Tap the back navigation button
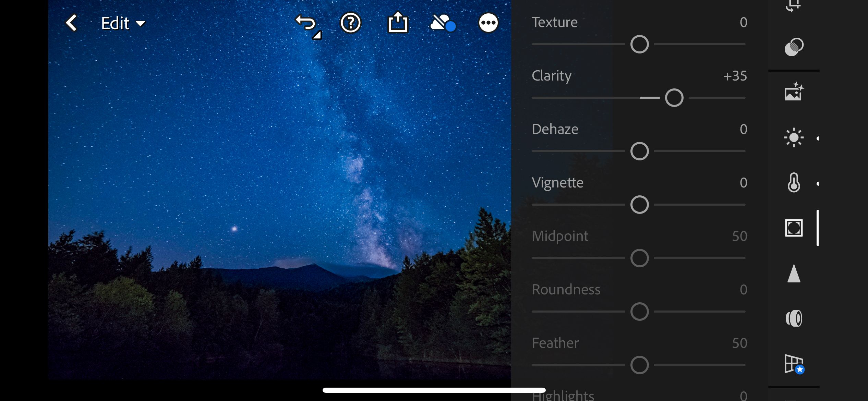868x401 pixels. [71, 23]
